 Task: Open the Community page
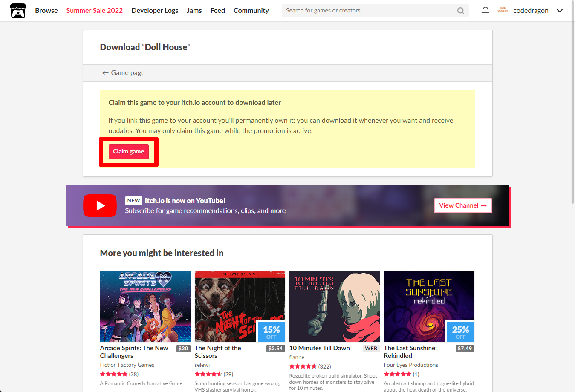pyautogui.click(x=251, y=10)
